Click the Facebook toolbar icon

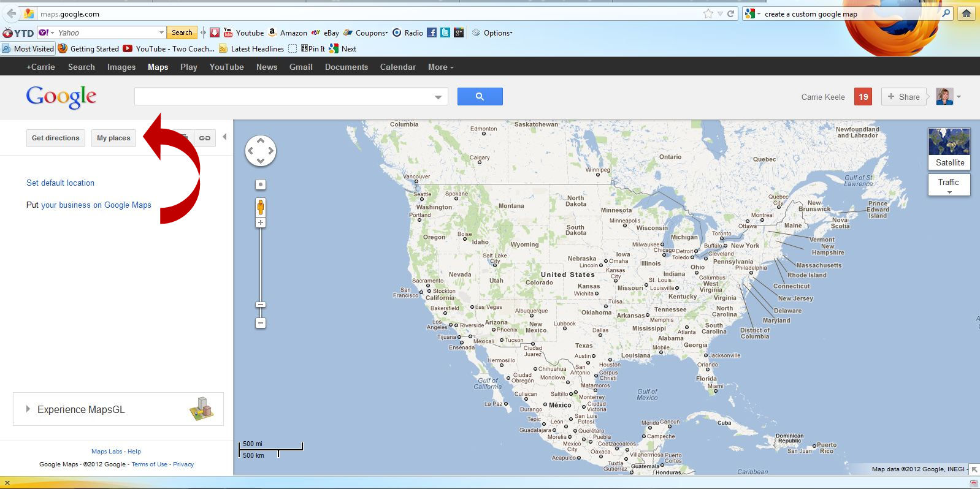[432, 32]
